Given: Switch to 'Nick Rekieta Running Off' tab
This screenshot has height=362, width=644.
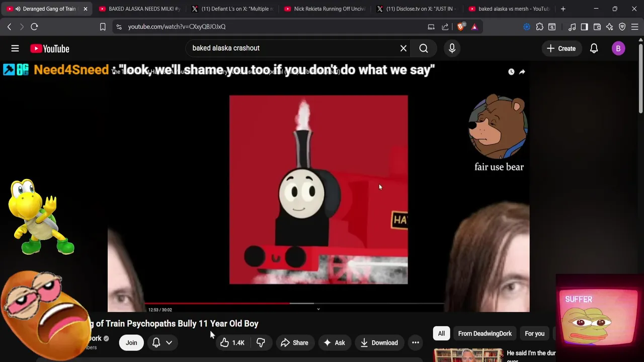Looking at the screenshot, I should (x=325, y=9).
